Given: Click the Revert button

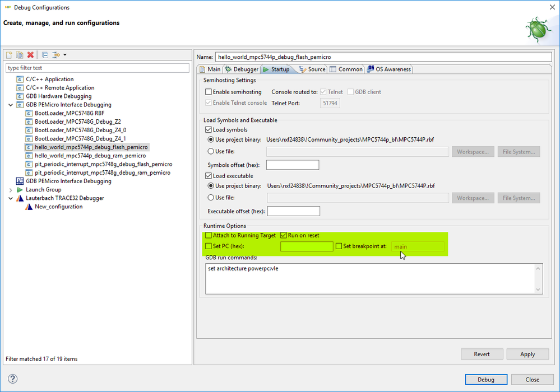Looking at the screenshot, I should 482,354.
